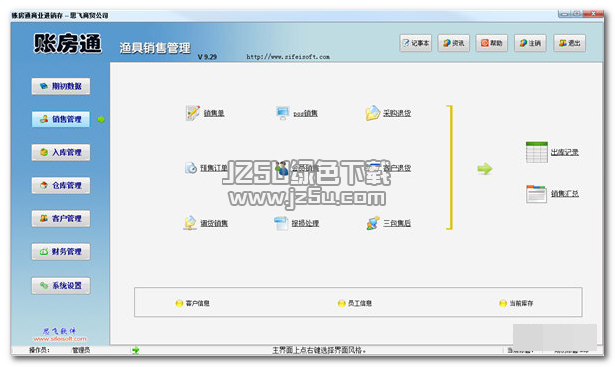The image size is (615, 367).
Task: Open 报损处理 via its window icon
Action: tap(281, 223)
